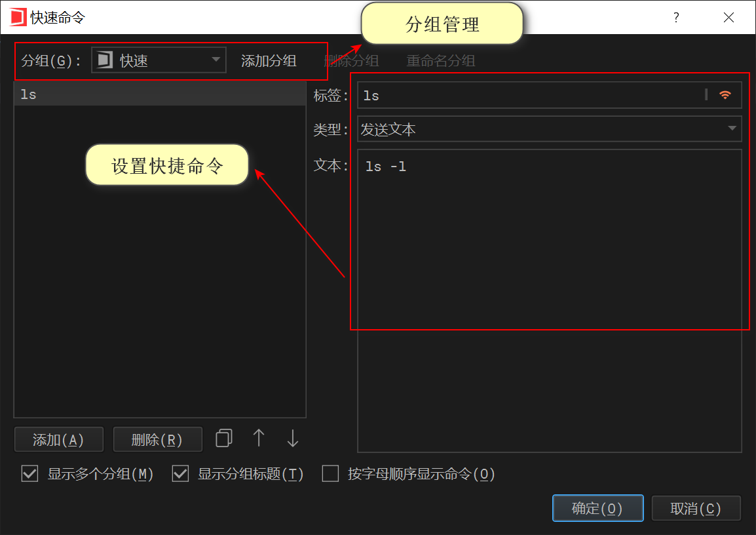Enable 按字母顺序显示命令(O)
The image size is (756, 535).
[330, 473]
